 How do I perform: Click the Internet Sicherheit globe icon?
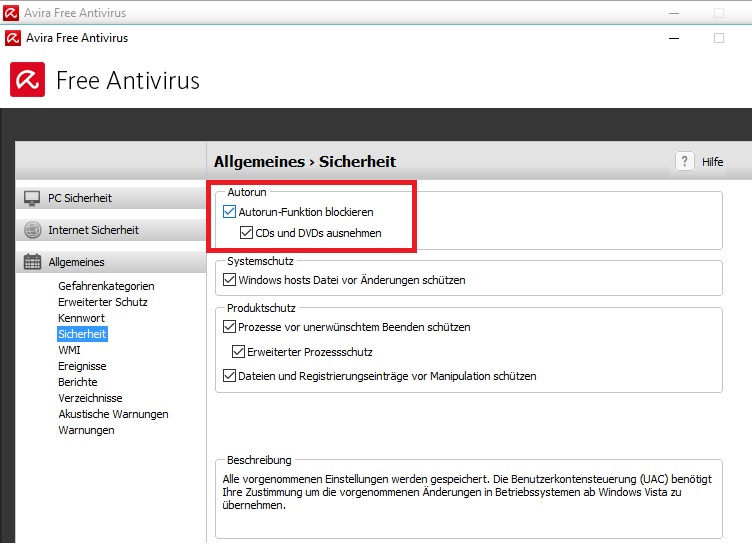click(33, 230)
